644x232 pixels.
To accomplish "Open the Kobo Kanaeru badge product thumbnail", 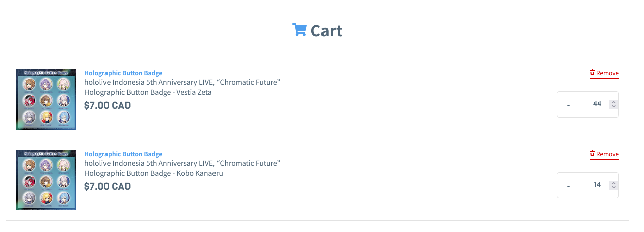I will (x=46, y=180).
